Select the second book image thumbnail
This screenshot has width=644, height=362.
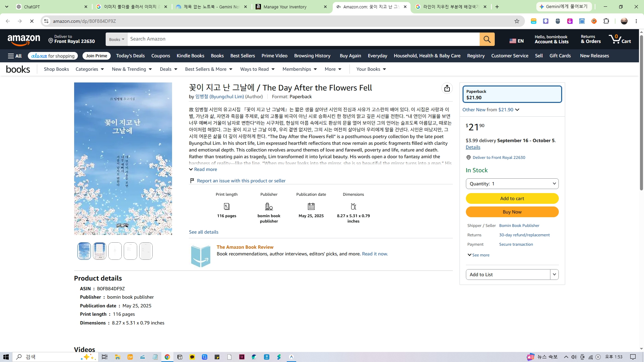pyautogui.click(x=100, y=251)
